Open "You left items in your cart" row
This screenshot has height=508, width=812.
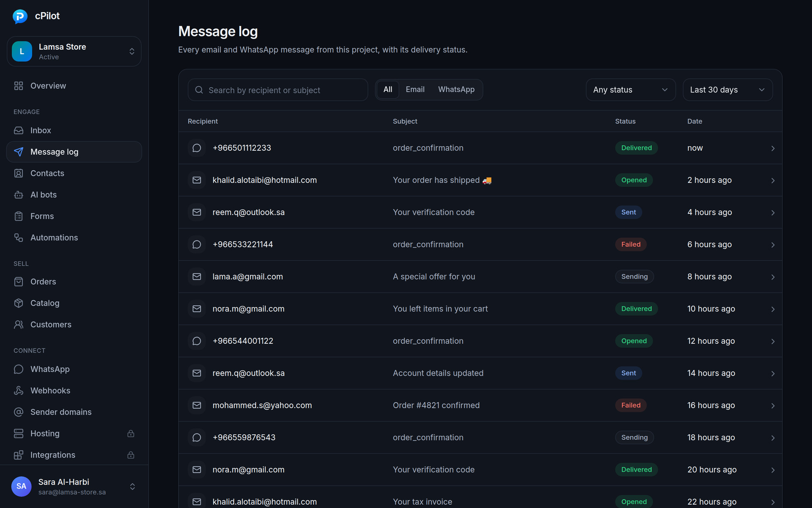point(480,309)
